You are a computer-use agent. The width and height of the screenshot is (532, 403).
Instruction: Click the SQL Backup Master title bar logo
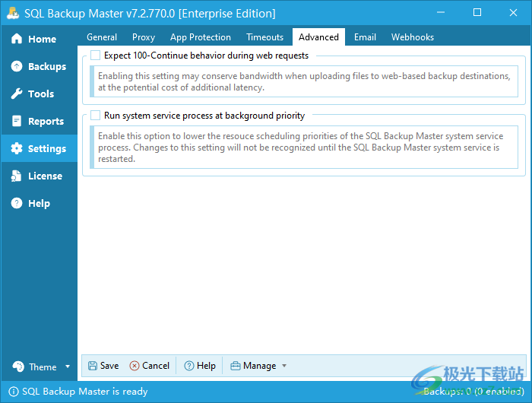pyautogui.click(x=13, y=13)
